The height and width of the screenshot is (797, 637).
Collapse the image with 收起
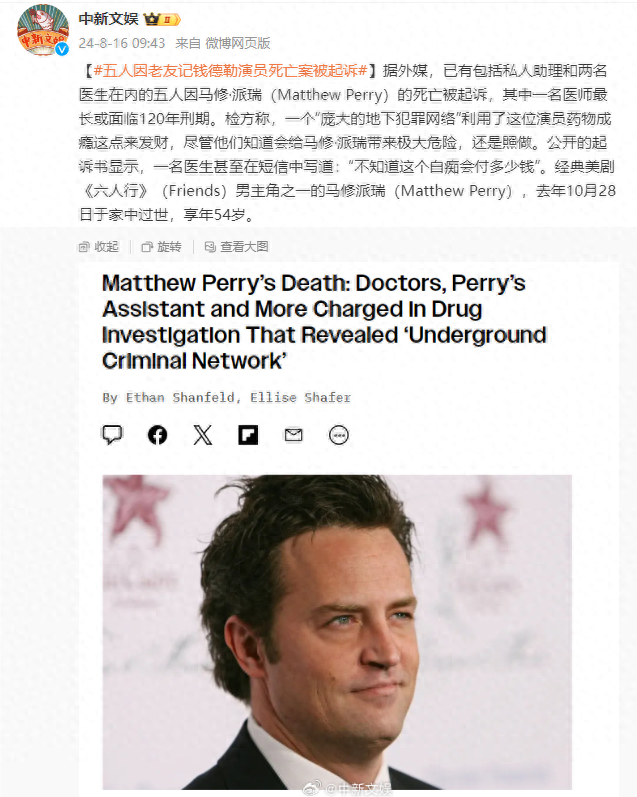(99, 247)
